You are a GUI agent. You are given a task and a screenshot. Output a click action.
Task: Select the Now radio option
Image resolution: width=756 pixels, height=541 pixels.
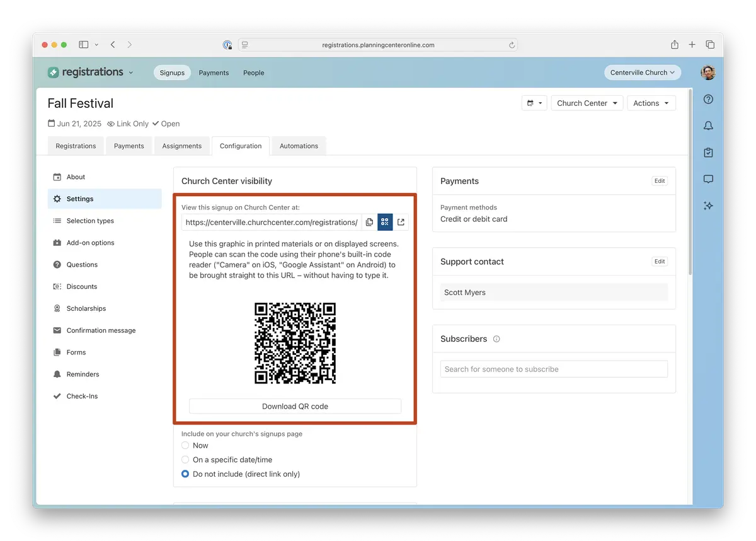click(185, 445)
